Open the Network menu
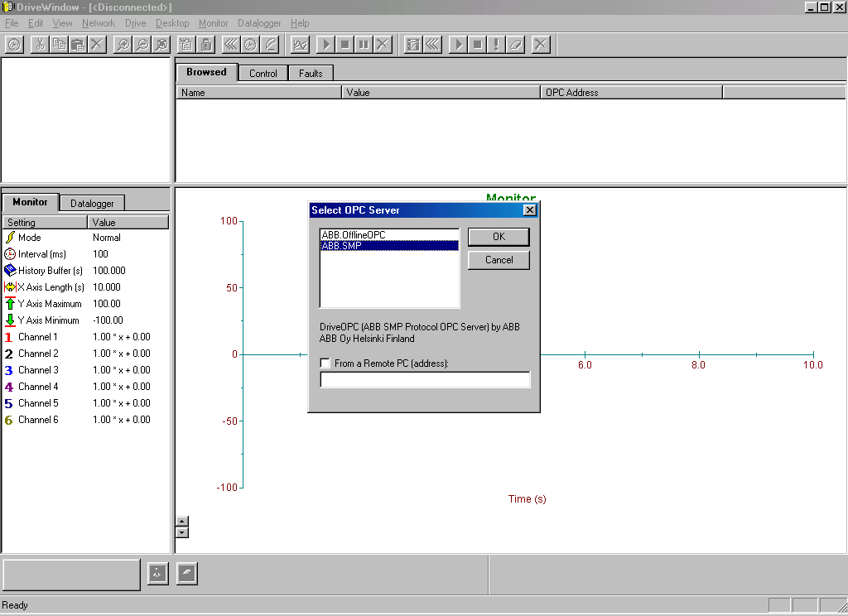Viewport: 848px width, 616px height. coord(99,23)
